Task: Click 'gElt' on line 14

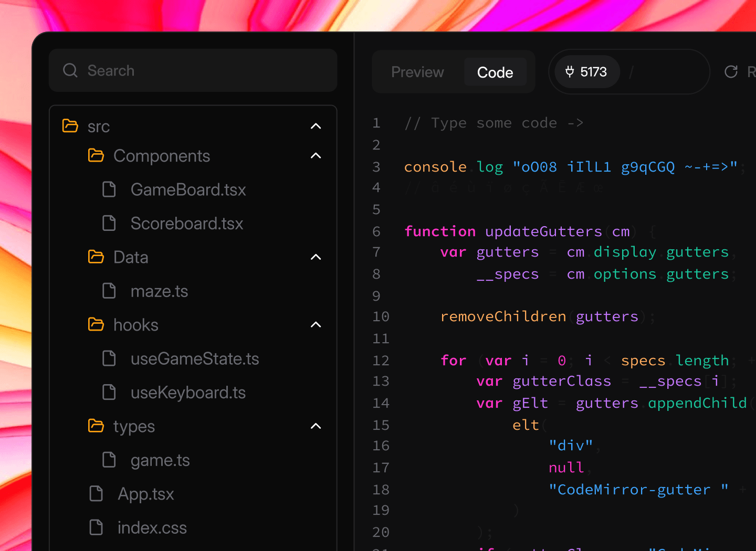Action: (x=530, y=403)
